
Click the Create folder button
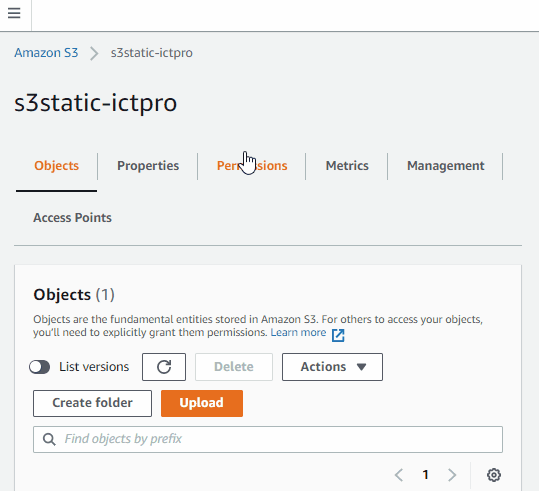click(92, 403)
